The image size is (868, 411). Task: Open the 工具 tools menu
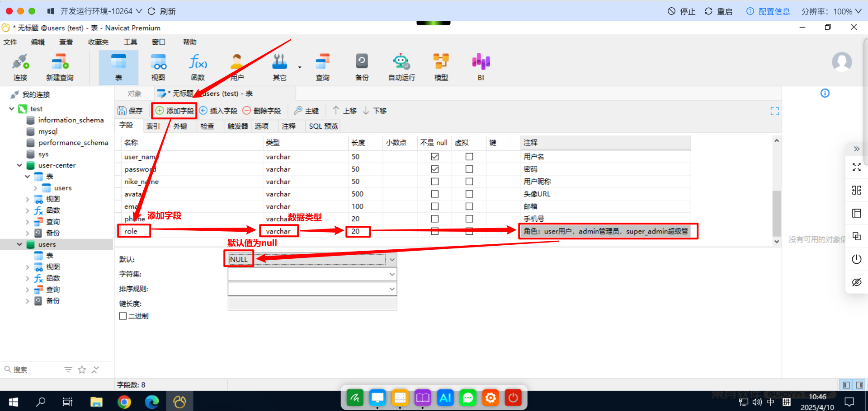(130, 42)
